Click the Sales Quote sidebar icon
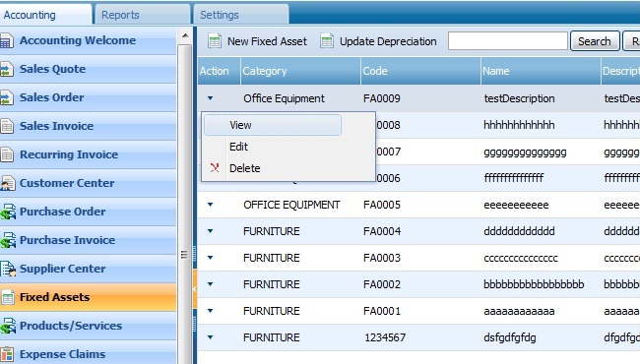Screen dimensions: 640x364 [x=7, y=69]
